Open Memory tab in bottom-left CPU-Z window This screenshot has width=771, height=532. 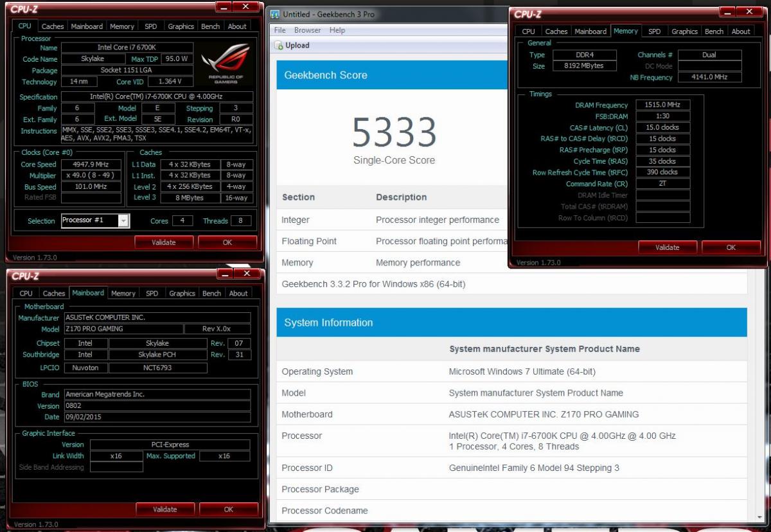click(123, 293)
